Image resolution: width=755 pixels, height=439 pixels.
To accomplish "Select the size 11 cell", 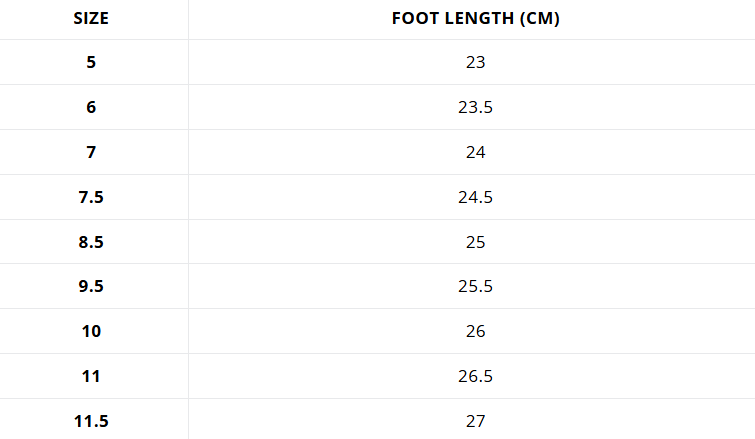I will point(91,376).
